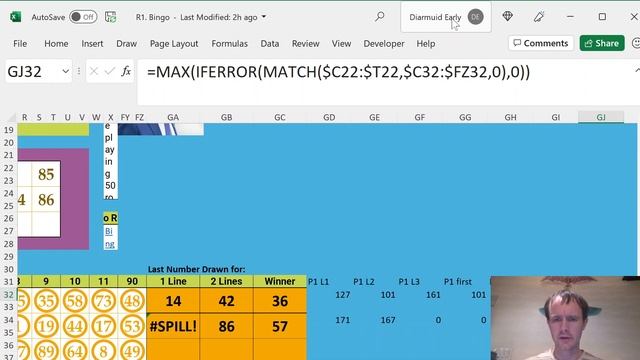Click the 1 Line header cell
Screen dimensions: 640x360
coord(173,281)
